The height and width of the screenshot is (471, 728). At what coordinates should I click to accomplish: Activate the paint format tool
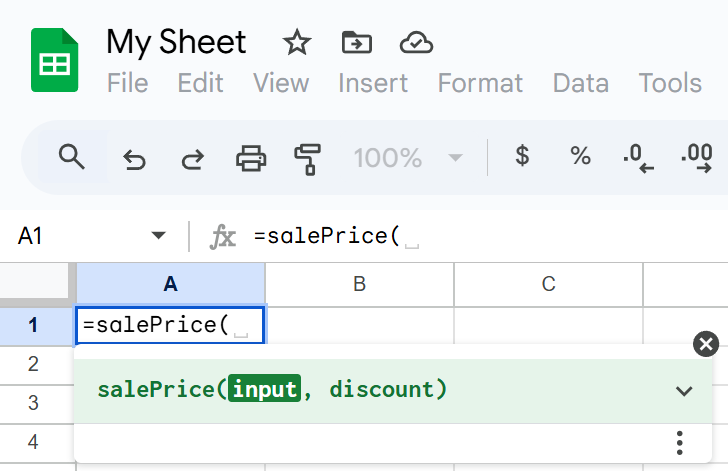[307, 158]
